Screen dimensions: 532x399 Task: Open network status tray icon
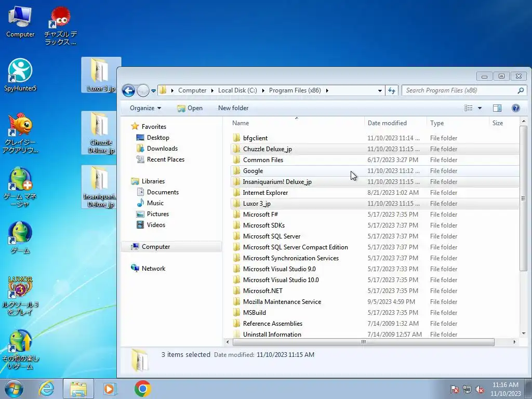pos(467,390)
